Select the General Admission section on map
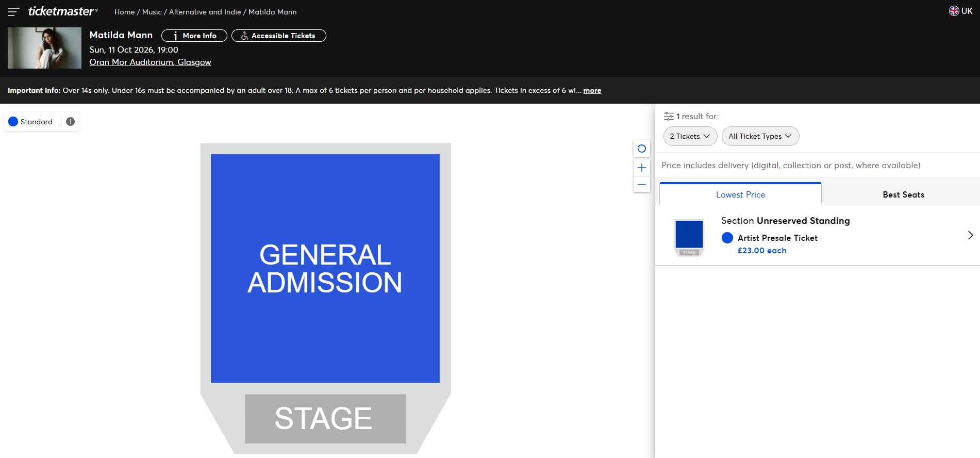The height and width of the screenshot is (458, 980). tap(325, 268)
